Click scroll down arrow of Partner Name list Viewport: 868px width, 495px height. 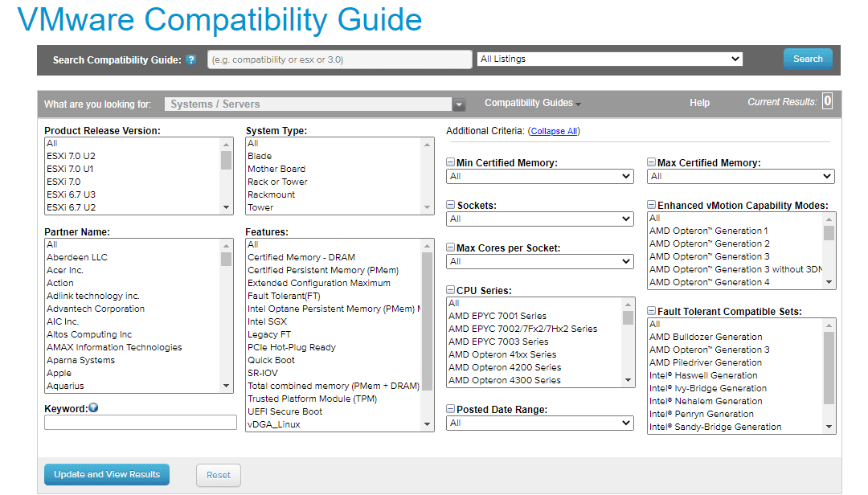coord(226,386)
